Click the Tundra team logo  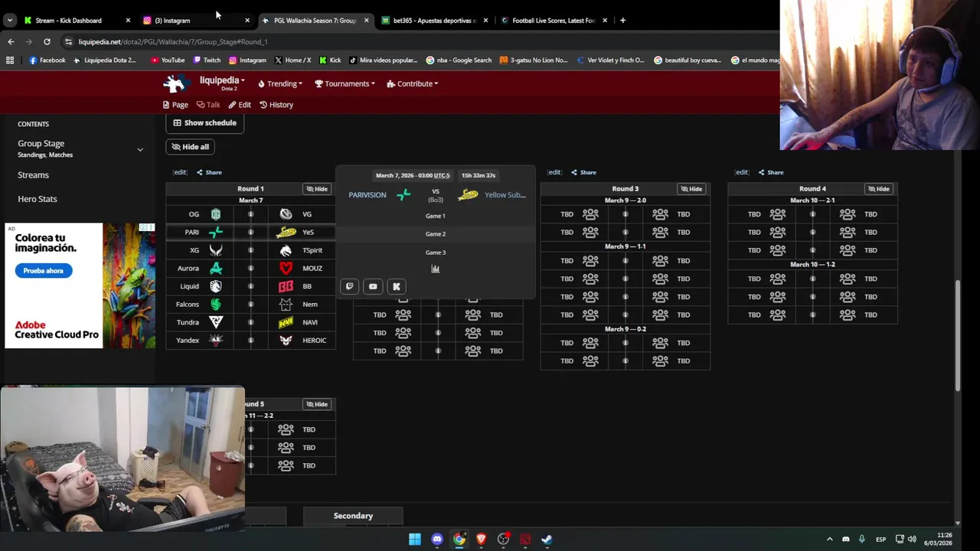(216, 322)
